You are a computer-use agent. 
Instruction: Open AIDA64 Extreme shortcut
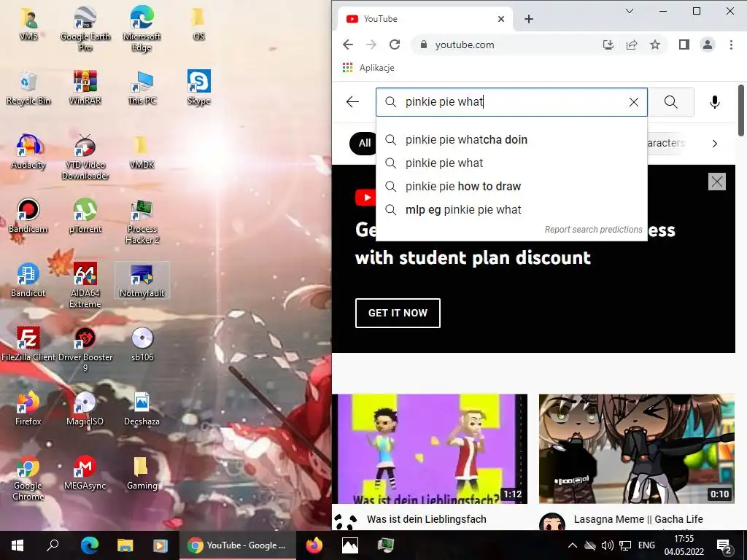(85, 286)
